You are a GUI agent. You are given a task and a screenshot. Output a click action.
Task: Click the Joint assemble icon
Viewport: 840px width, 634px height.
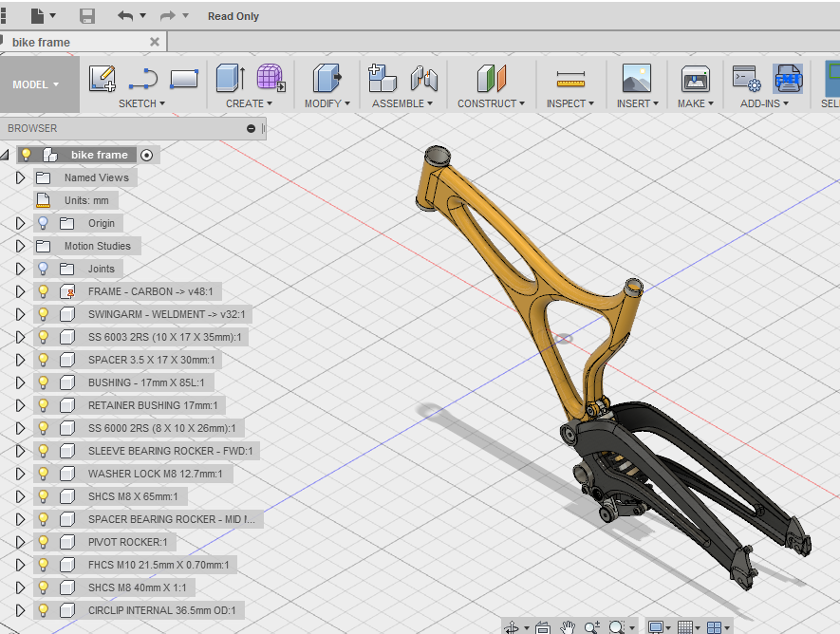tap(423, 78)
